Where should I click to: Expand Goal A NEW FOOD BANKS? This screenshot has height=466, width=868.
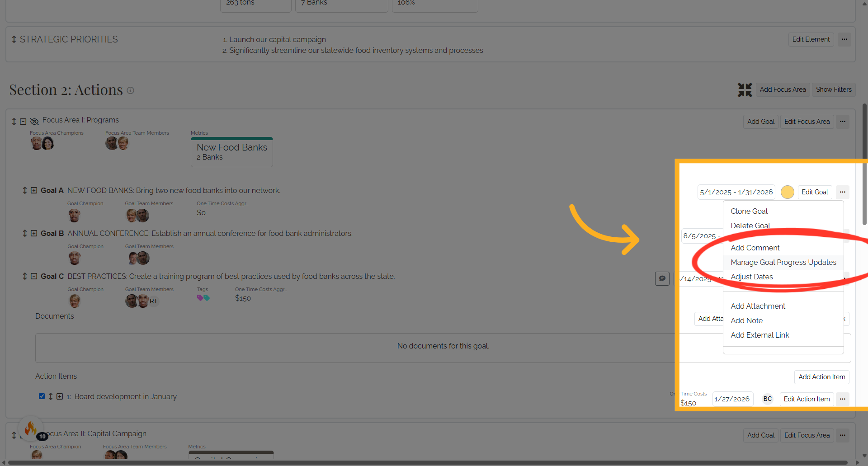tap(34, 190)
